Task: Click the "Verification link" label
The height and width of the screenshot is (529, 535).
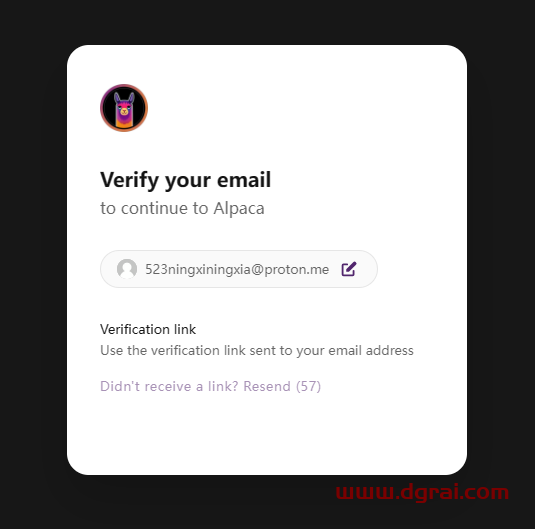Action: pyautogui.click(x=148, y=329)
